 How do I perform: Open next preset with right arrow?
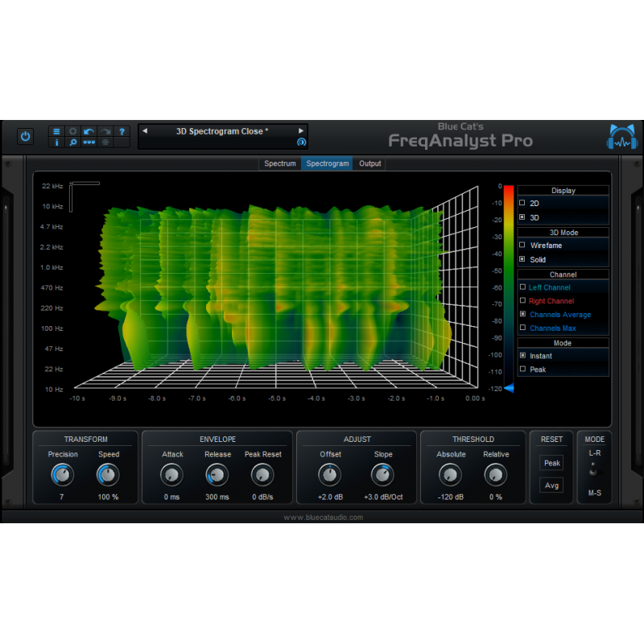pyautogui.click(x=301, y=131)
